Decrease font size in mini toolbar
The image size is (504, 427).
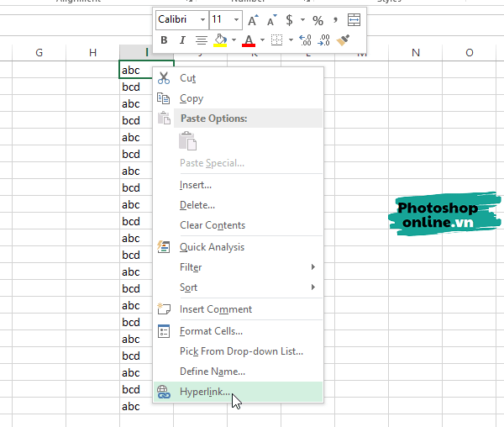tap(271, 20)
